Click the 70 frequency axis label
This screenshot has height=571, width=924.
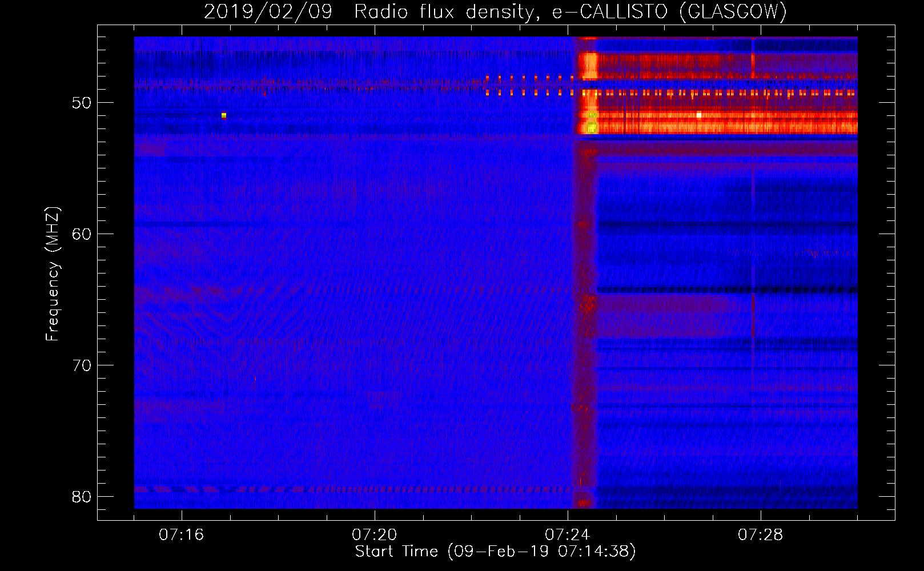[82, 365]
